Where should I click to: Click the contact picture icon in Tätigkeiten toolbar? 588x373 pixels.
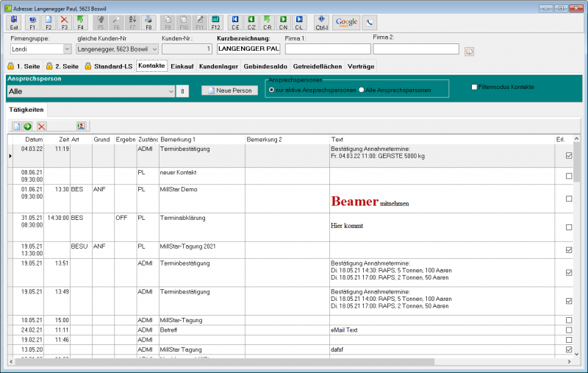tap(81, 127)
